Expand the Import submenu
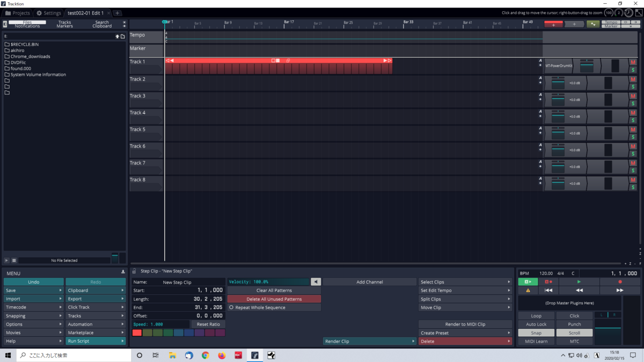644x362 pixels. point(33,299)
